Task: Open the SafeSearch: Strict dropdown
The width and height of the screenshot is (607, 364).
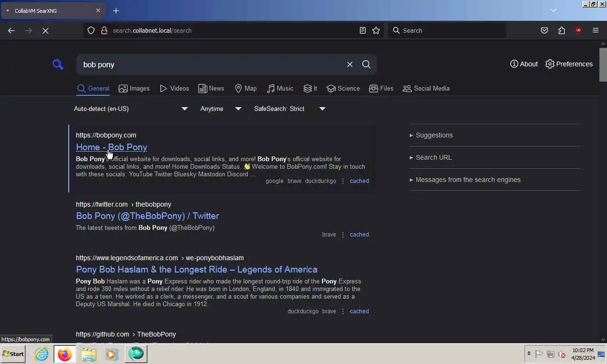Action: (289, 109)
